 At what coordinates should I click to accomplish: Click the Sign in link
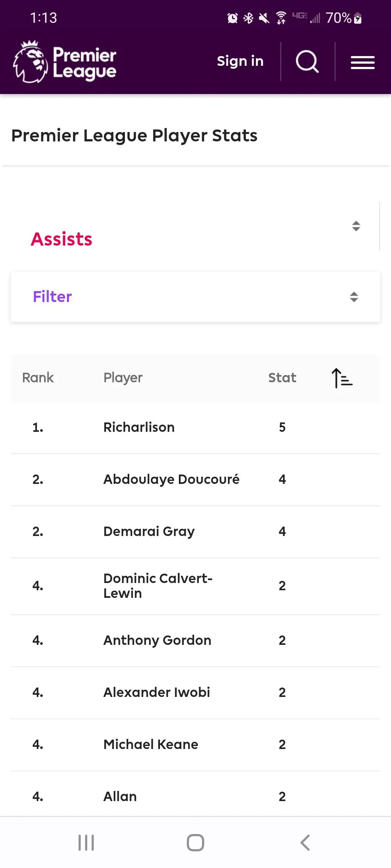(240, 61)
